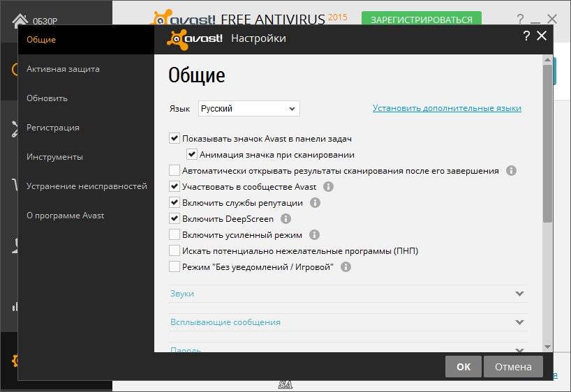Click info icon beside reputation services option
571x392 pixels.
(x=315, y=203)
